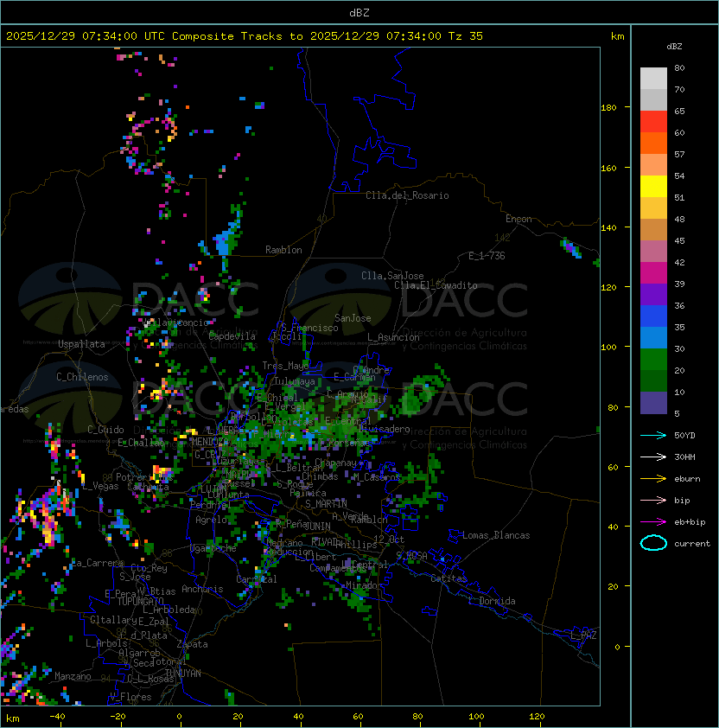The height and width of the screenshot is (728, 719).
Task: Click the L_Dormida place label
Action: [x=492, y=601]
